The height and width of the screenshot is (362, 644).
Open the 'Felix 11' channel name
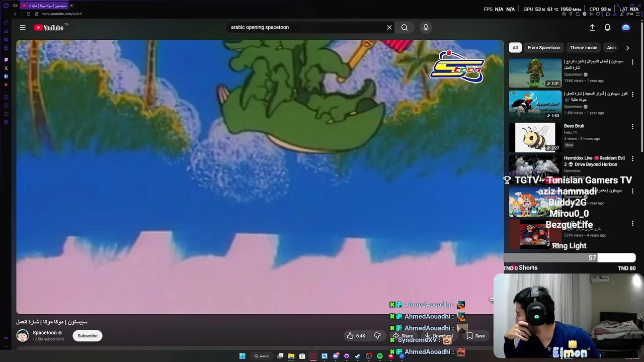pos(571,133)
